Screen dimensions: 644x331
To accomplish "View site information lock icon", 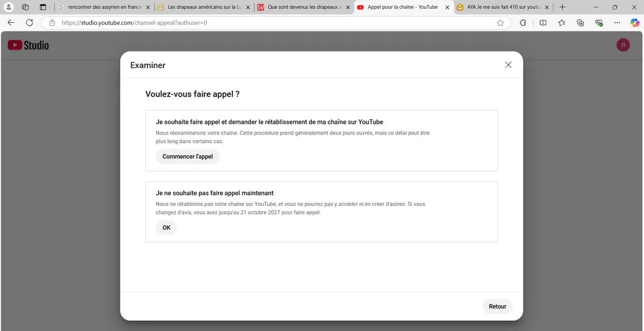I will [52, 23].
